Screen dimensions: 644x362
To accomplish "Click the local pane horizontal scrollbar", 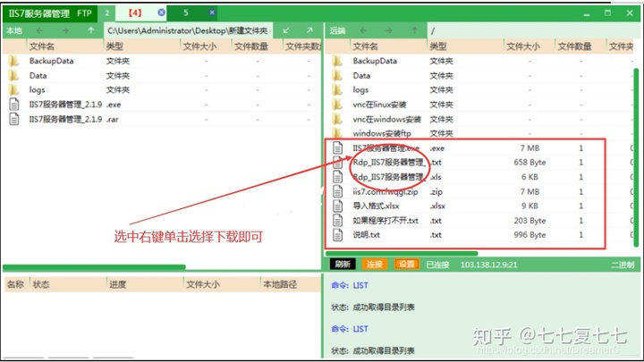I will 94,267.
